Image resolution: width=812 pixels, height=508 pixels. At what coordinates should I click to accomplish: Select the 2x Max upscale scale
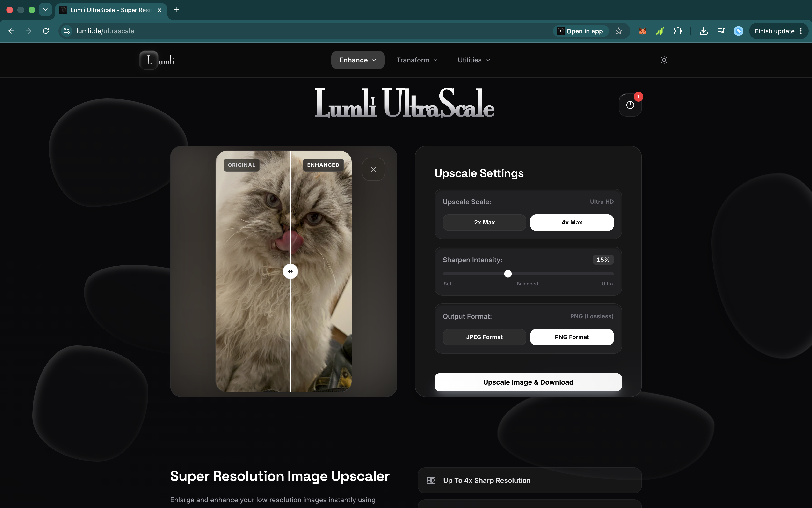[x=484, y=222]
